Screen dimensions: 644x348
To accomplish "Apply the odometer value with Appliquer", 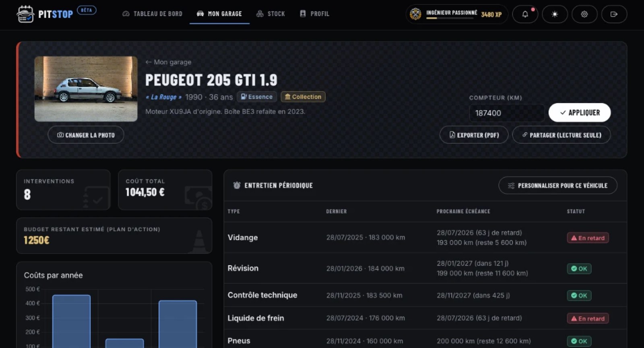I will click(x=580, y=113).
